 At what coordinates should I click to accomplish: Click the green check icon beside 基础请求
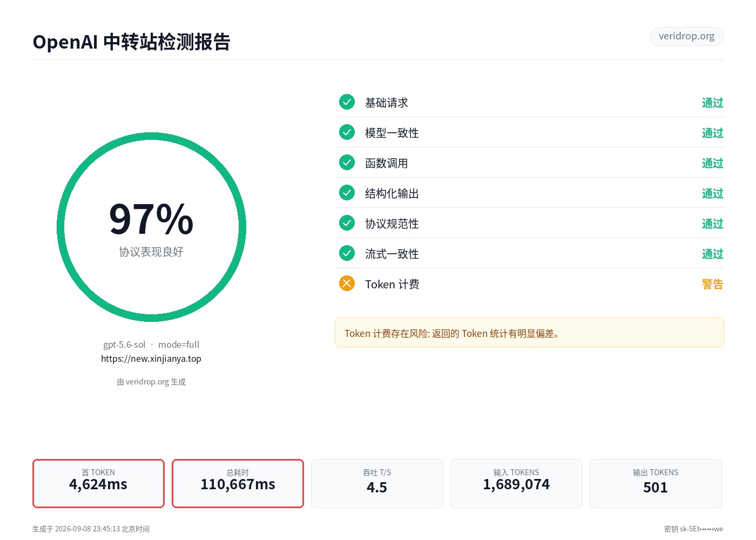347,102
